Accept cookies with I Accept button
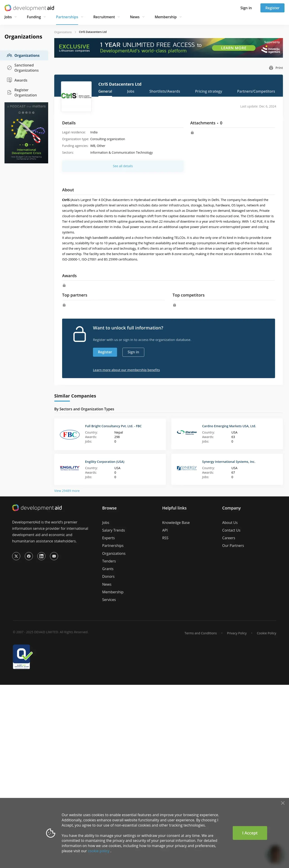 pos(250,833)
